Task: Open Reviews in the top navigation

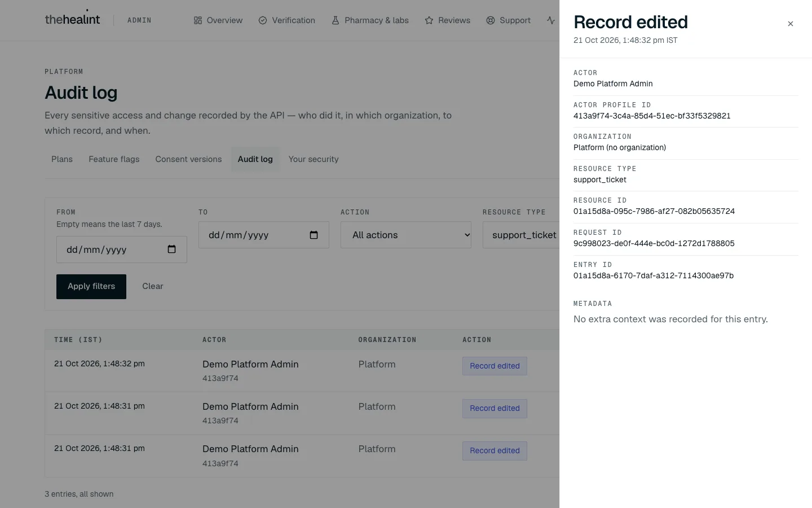Action: [448, 20]
